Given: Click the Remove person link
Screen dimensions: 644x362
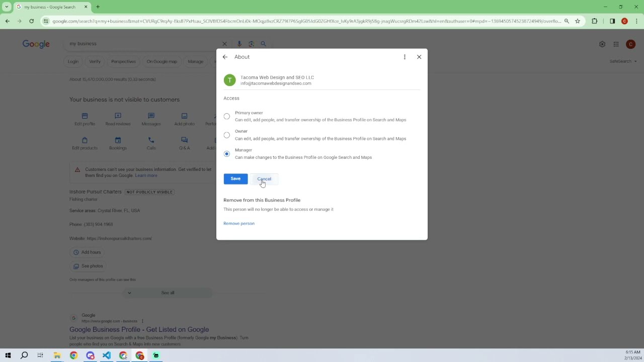Looking at the screenshot, I should click(239, 223).
